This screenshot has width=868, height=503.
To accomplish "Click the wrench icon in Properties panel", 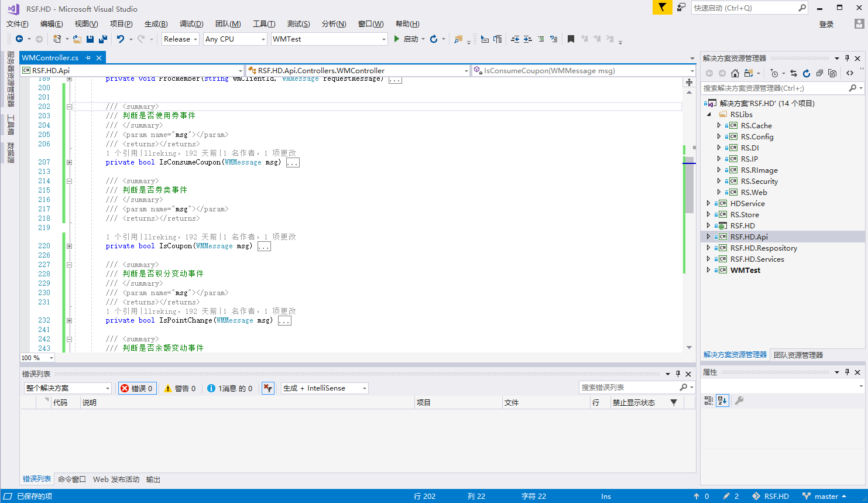I will [739, 401].
